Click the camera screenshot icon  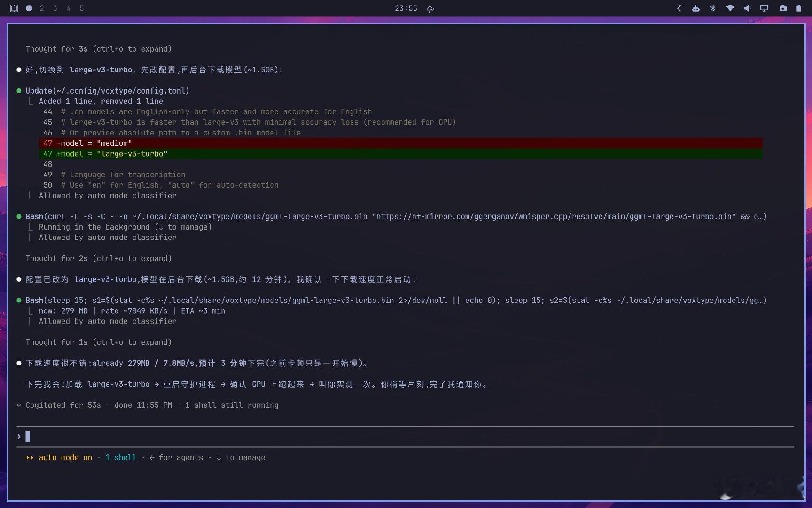click(783, 8)
